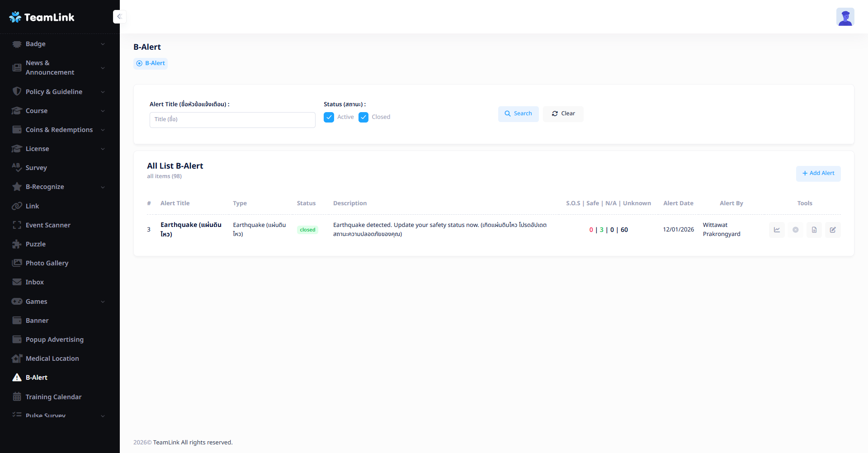868x453 pixels.
Task: Open the user avatar in top right
Action: (x=844, y=17)
